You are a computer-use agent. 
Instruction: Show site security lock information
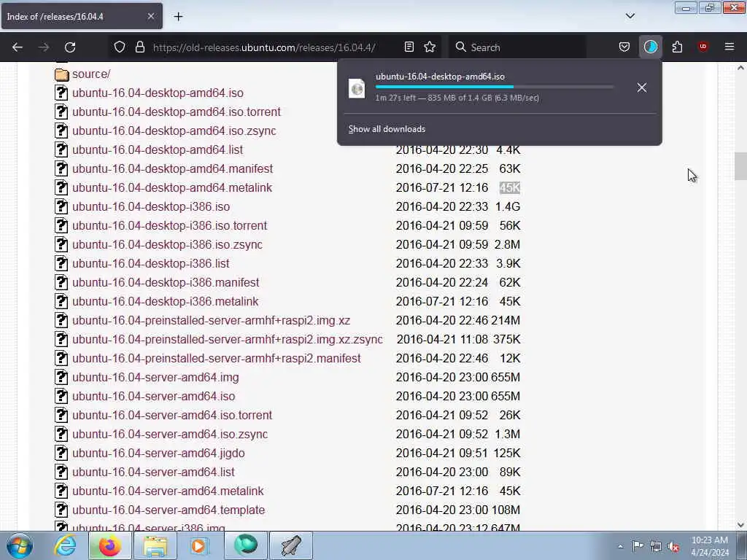pos(139,47)
